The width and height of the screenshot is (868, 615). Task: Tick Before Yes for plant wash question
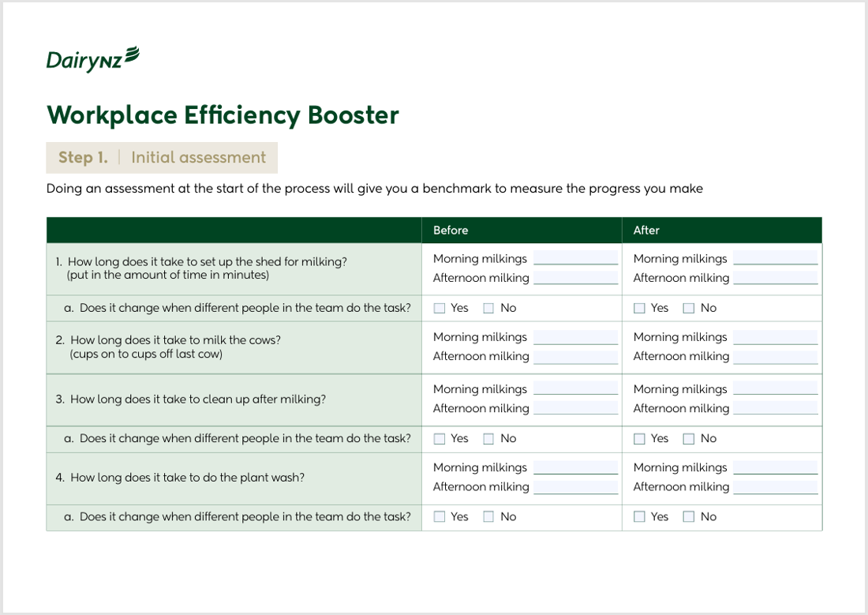(440, 516)
